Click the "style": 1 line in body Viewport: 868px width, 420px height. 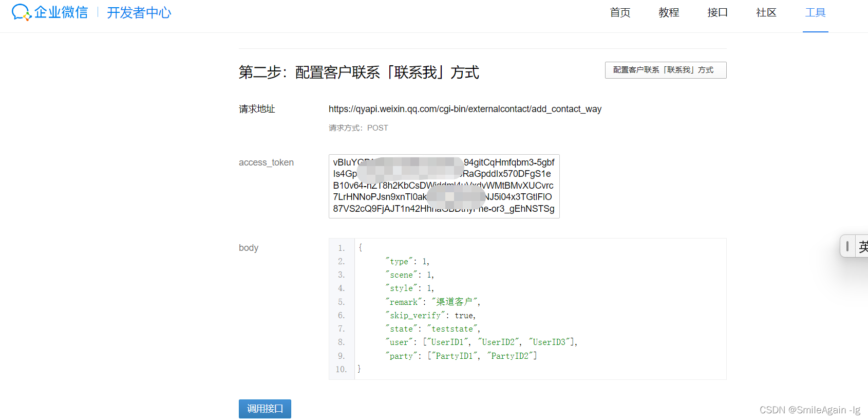[410, 288]
